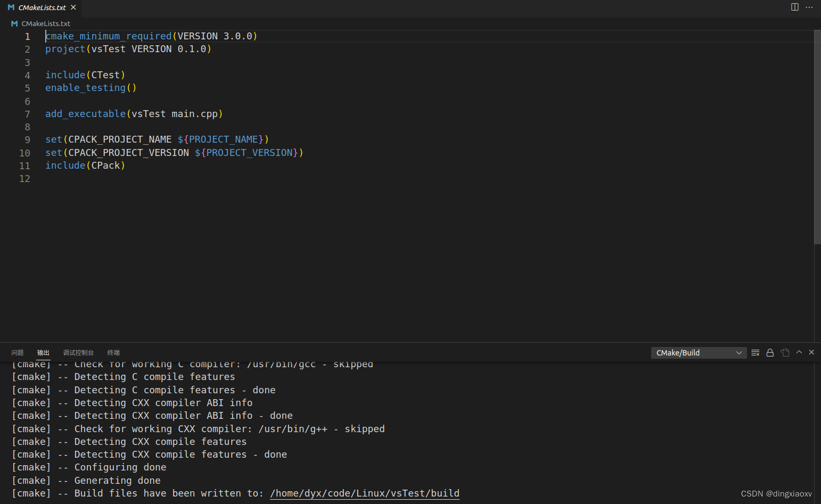Click the cmake_minimum_required command on line 1
821x504 pixels.
[x=109, y=36]
